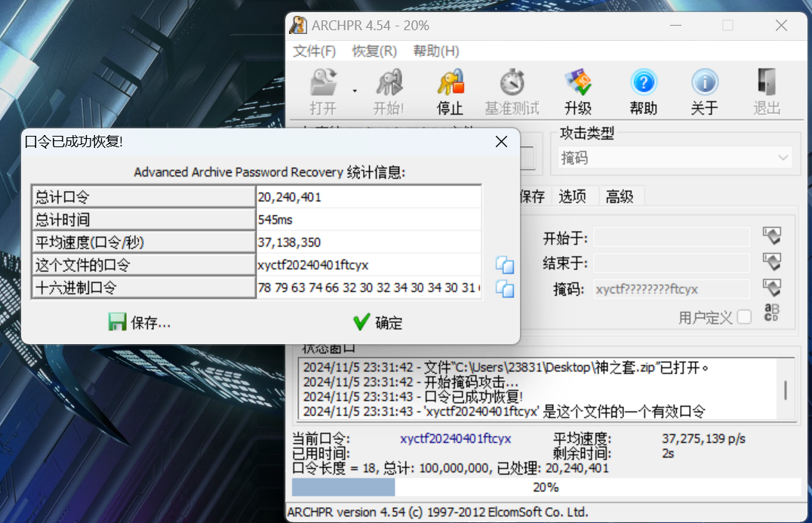The height and width of the screenshot is (523, 812).
Task: Click the 掩码 mask input field
Action: pyautogui.click(x=672, y=288)
